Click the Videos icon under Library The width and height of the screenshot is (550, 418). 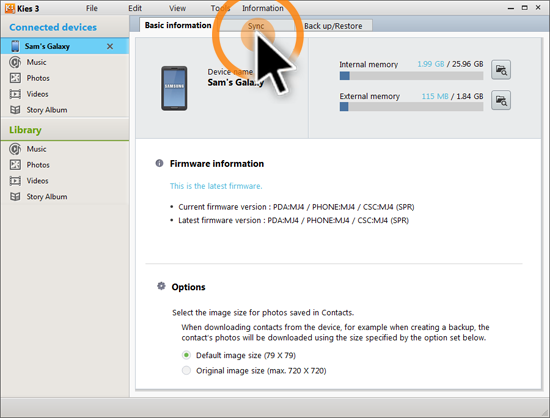tap(15, 181)
